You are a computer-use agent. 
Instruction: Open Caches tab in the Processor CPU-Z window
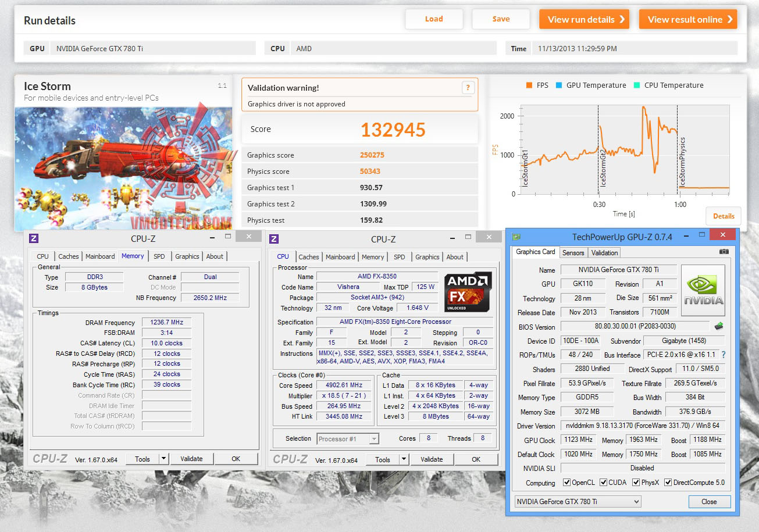pos(309,257)
